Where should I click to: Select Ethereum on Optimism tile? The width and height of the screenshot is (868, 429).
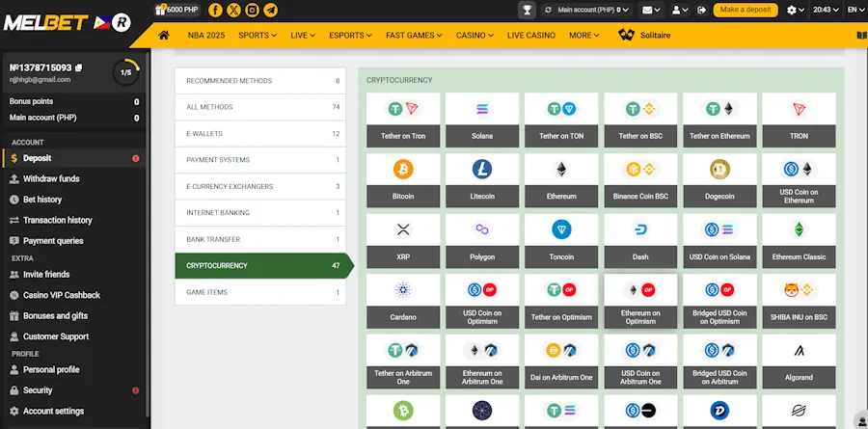tap(640, 301)
